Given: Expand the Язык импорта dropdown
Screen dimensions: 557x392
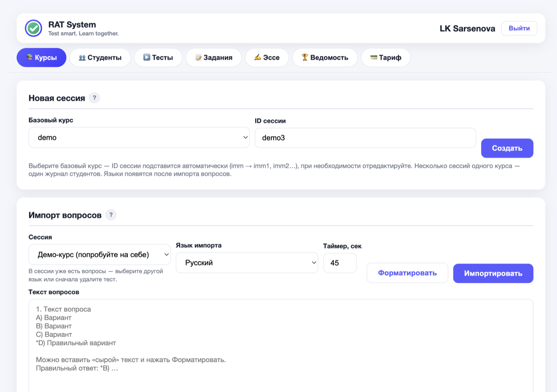Looking at the screenshot, I should point(247,263).
